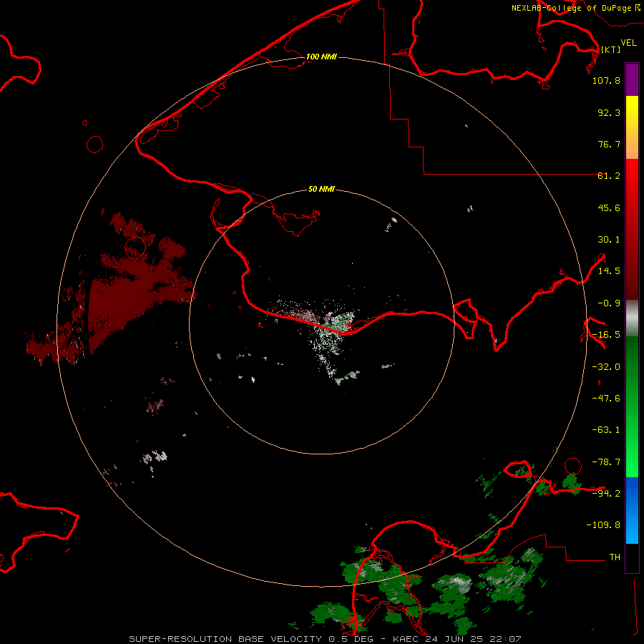Select the -78.7 legend value
644x644 pixels.
coord(606,462)
